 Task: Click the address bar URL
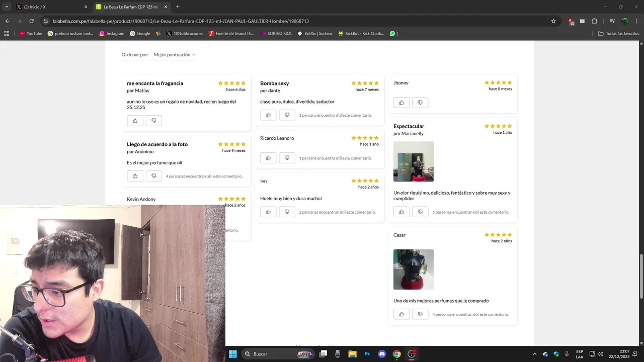pos(181,21)
